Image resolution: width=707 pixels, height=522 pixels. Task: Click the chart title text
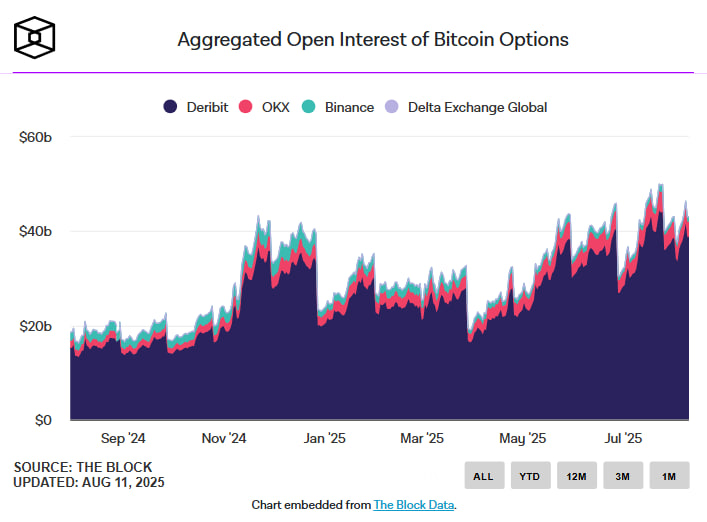pos(373,40)
